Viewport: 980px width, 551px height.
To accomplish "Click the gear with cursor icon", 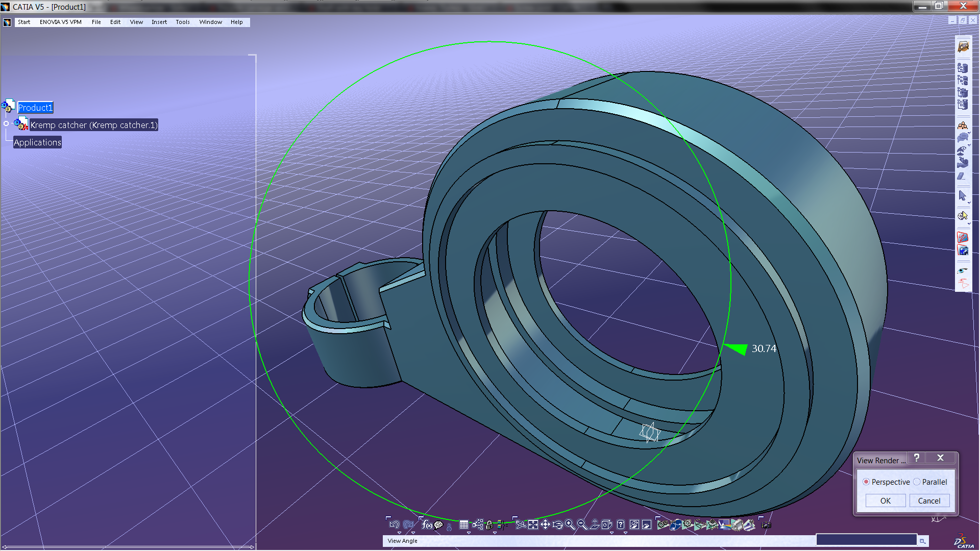I will (x=963, y=216).
